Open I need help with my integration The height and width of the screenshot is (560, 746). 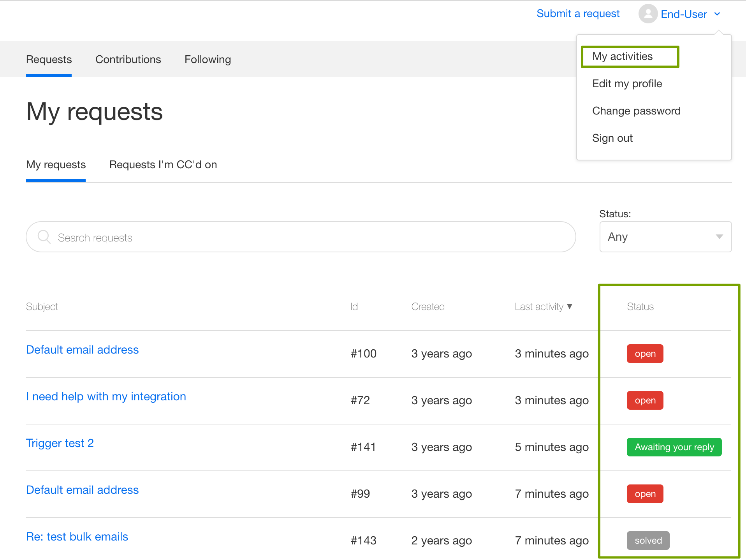(106, 396)
